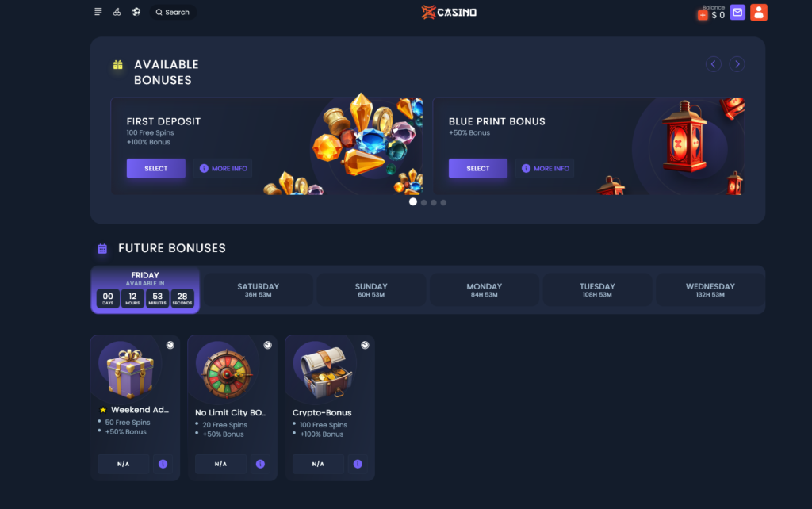Switch to the Monday bonuses tab
This screenshot has width=812, height=509.
[x=485, y=290]
